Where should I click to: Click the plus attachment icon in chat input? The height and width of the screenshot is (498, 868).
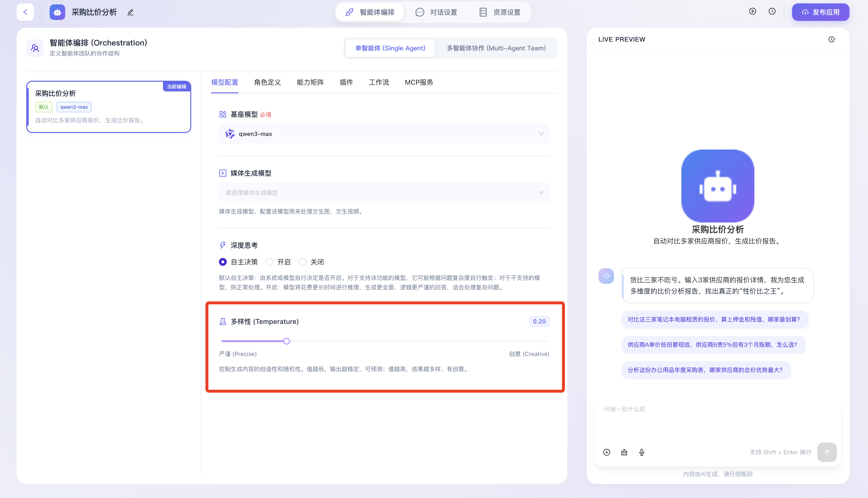point(607,452)
